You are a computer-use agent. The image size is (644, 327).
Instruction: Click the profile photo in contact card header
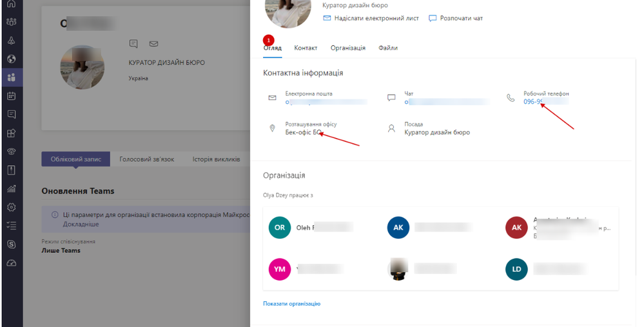(x=288, y=11)
